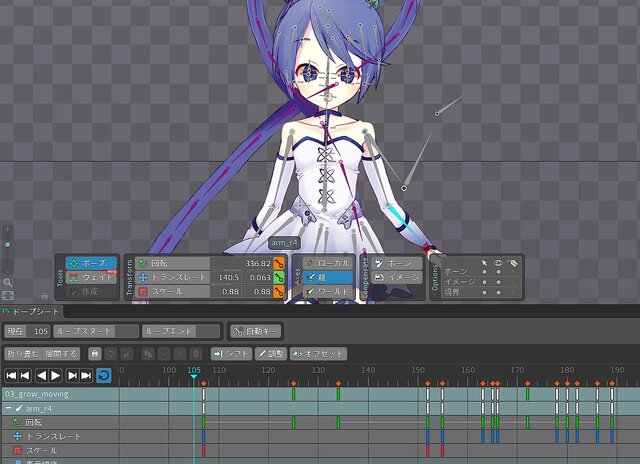The image size is (640, 464).
Task: Key rotation with the orange key icon
Action: 279,264
